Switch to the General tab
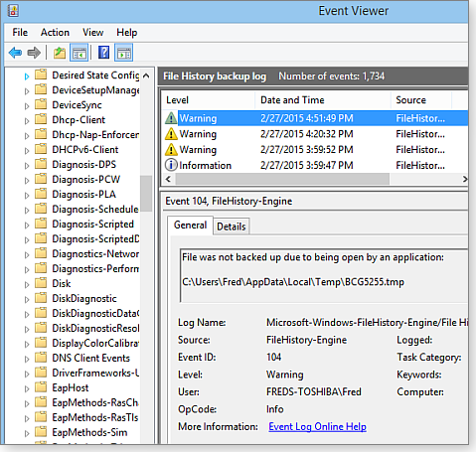 [x=190, y=226]
